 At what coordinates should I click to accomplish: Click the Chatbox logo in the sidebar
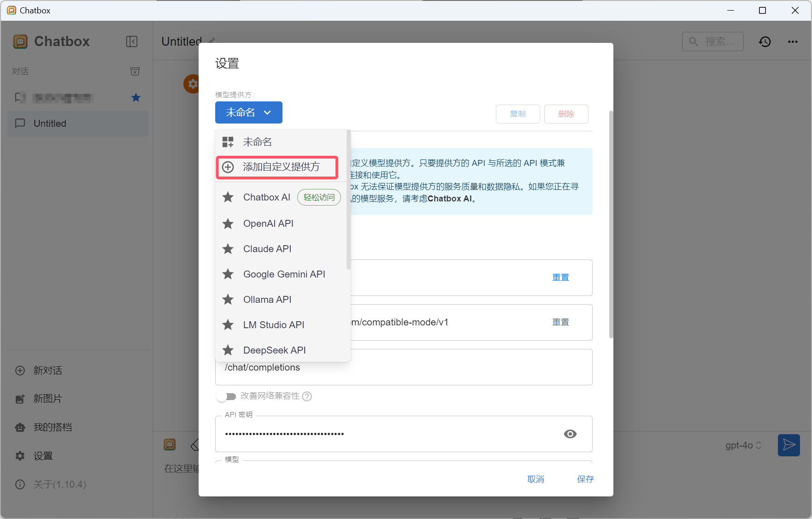click(x=20, y=41)
